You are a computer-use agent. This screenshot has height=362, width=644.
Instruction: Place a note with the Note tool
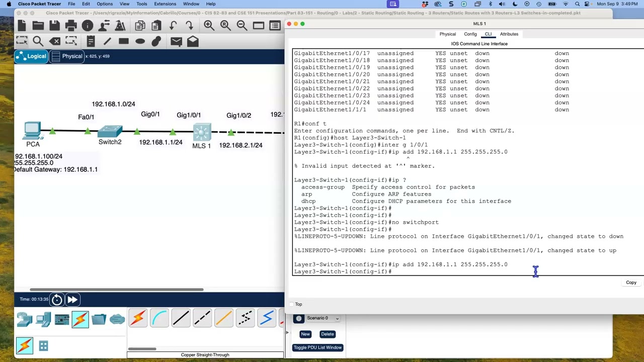[91, 41]
